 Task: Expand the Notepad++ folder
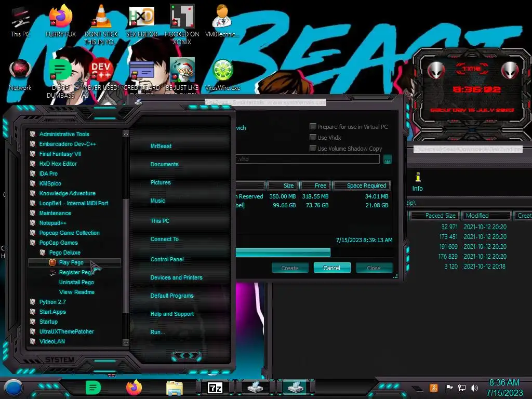[x=52, y=223]
